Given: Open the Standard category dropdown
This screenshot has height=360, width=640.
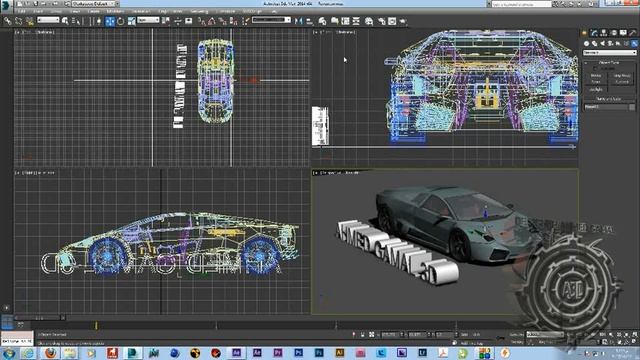Looking at the screenshot, I should click(609, 53).
